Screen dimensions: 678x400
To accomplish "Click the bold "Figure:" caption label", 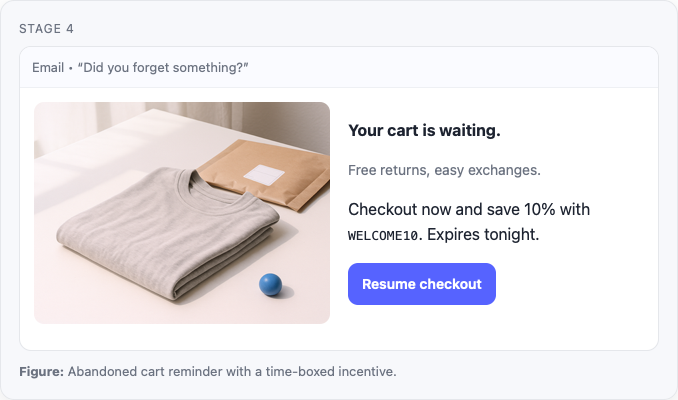I will pos(41,372).
